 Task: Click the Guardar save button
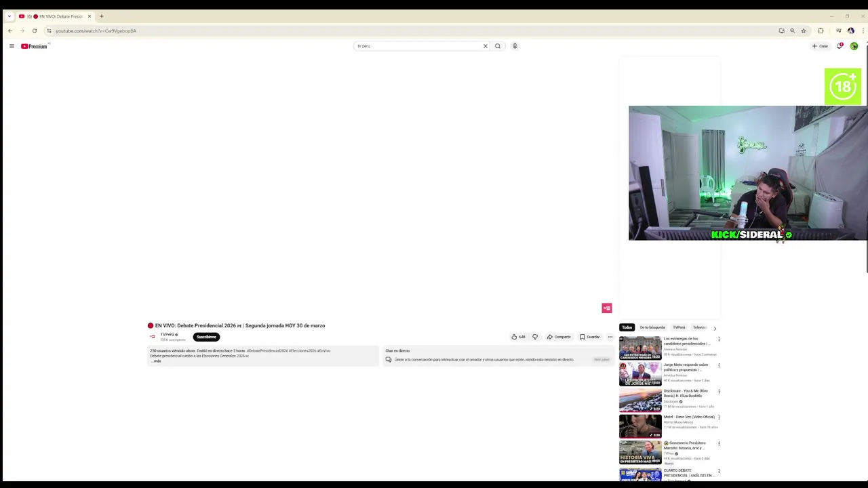[589, 337]
